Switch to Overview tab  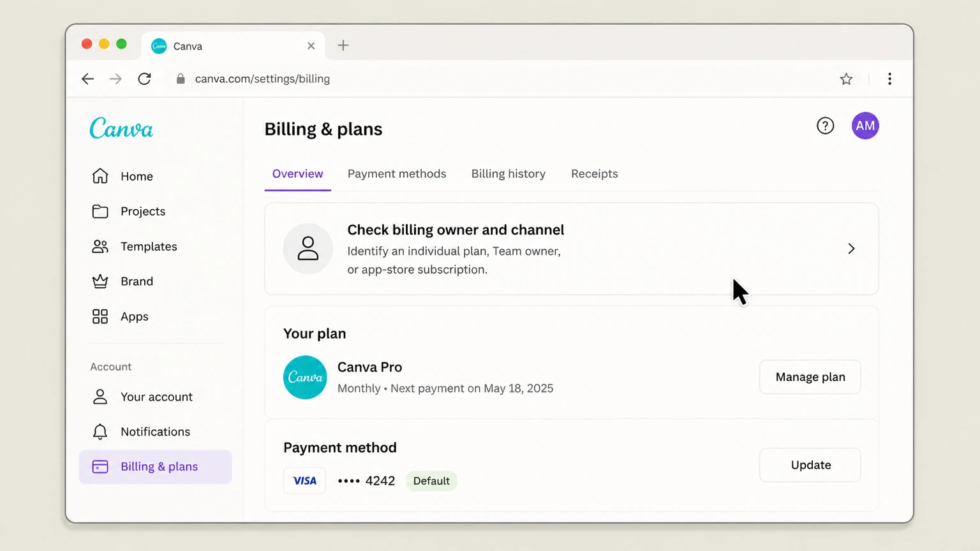click(x=297, y=173)
